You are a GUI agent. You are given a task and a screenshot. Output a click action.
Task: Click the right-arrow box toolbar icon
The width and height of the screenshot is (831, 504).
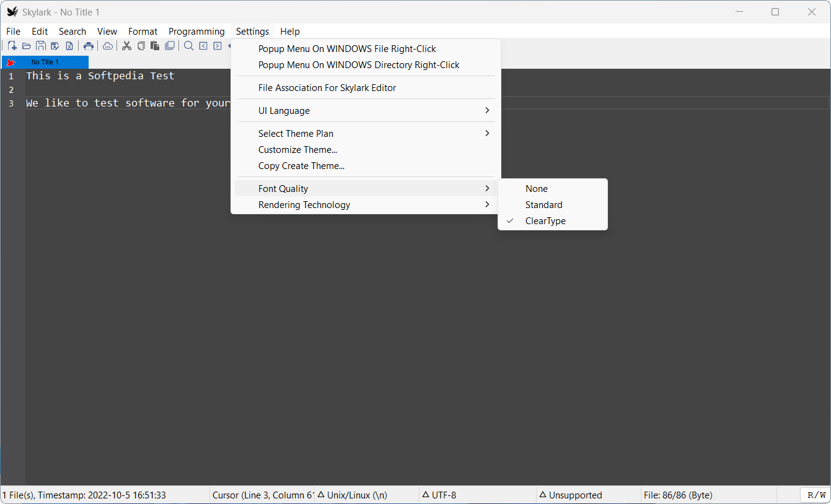[x=218, y=46]
